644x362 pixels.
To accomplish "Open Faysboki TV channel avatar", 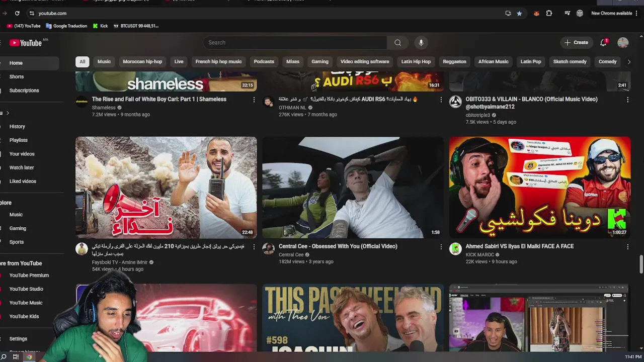I will [x=82, y=249].
